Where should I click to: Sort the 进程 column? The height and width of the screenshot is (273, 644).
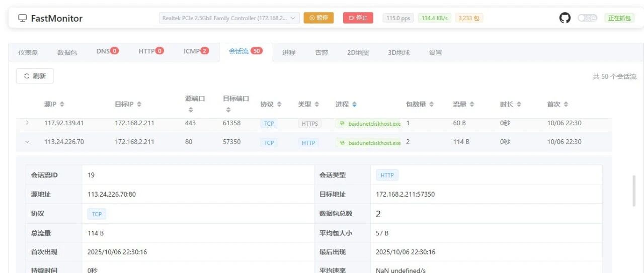[355, 105]
